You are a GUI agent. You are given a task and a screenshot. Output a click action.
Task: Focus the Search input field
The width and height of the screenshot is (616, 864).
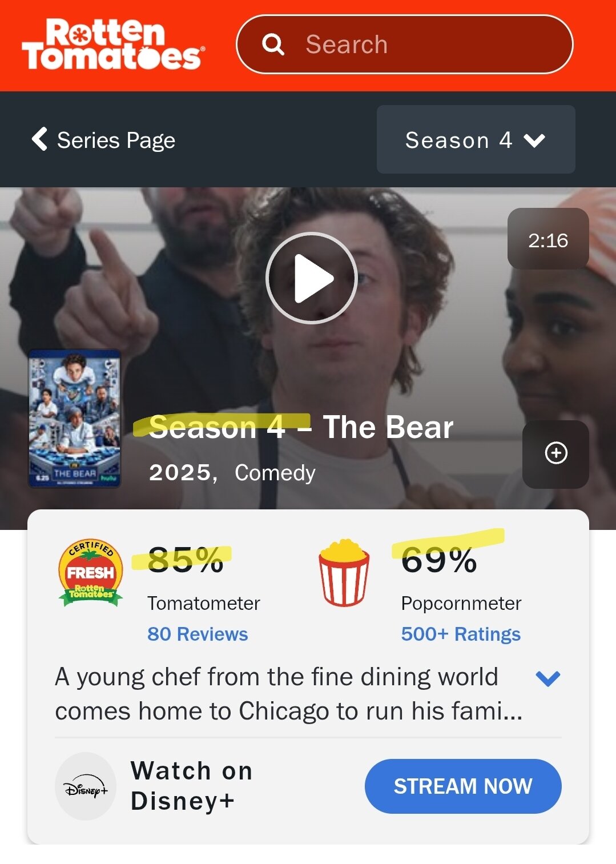pos(404,45)
